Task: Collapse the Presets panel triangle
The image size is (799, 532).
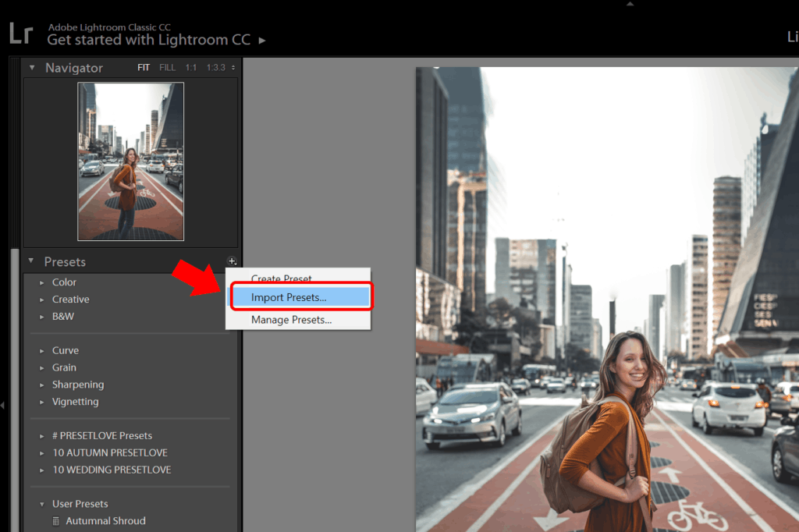Action: (x=31, y=261)
